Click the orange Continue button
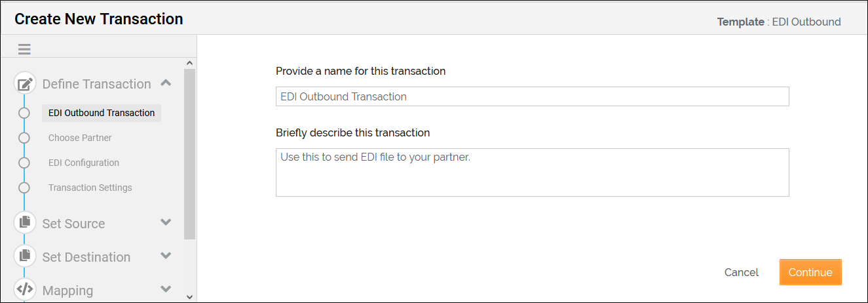The image size is (868, 303). tap(810, 272)
